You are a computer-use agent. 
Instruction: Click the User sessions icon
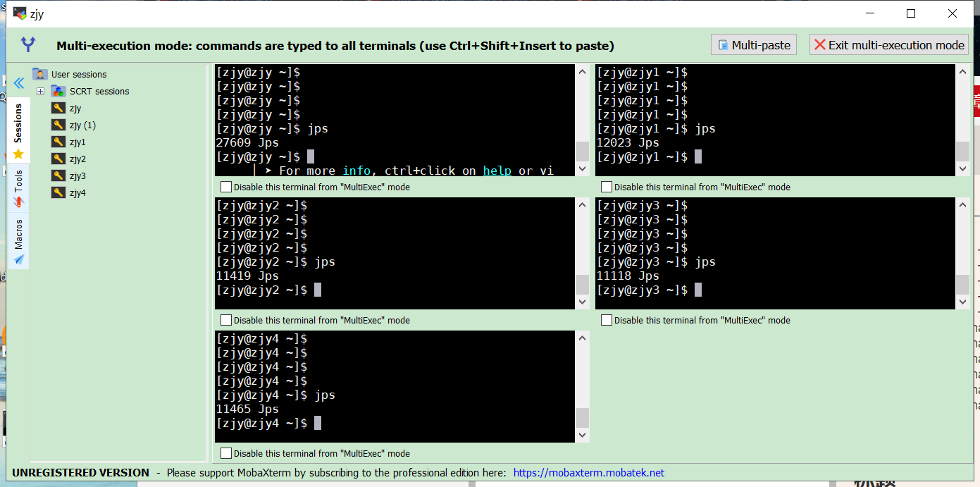[x=41, y=74]
